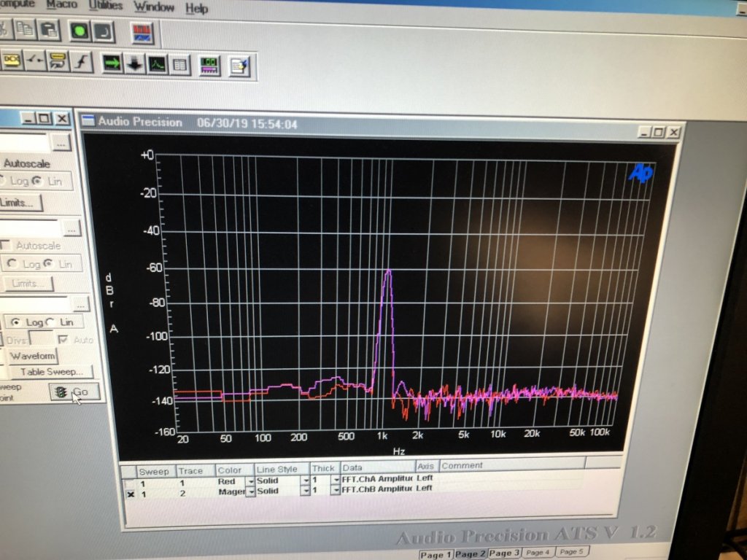This screenshot has width=747, height=560.
Task: Click the browse button above the Autoscale label
Action: tap(61, 143)
